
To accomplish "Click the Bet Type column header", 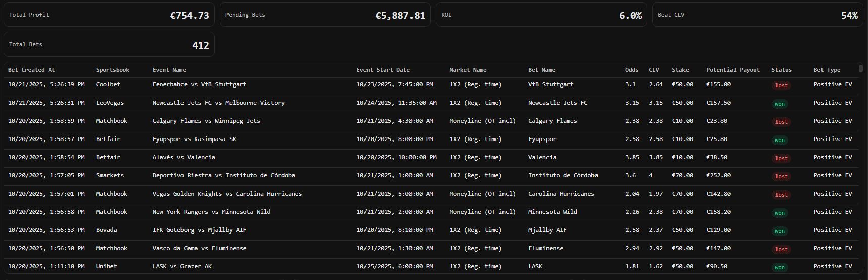I will (x=827, y=70).
